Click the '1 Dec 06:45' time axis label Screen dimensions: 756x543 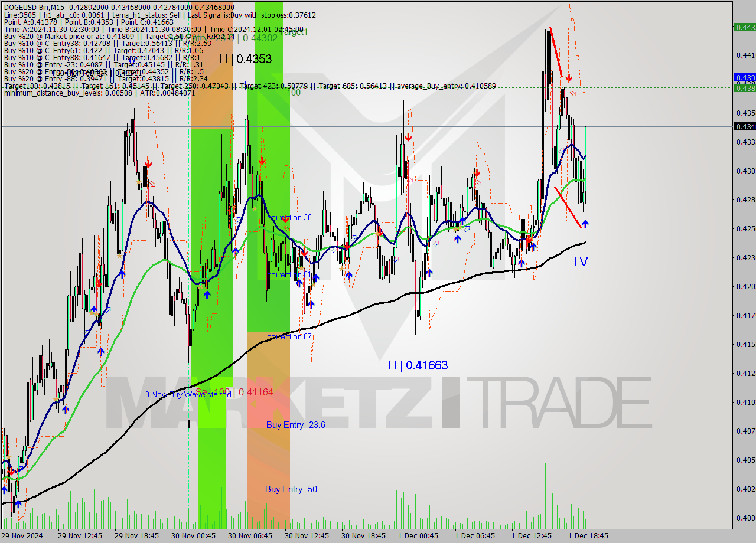pyautogui.click(x=474, y=536)
